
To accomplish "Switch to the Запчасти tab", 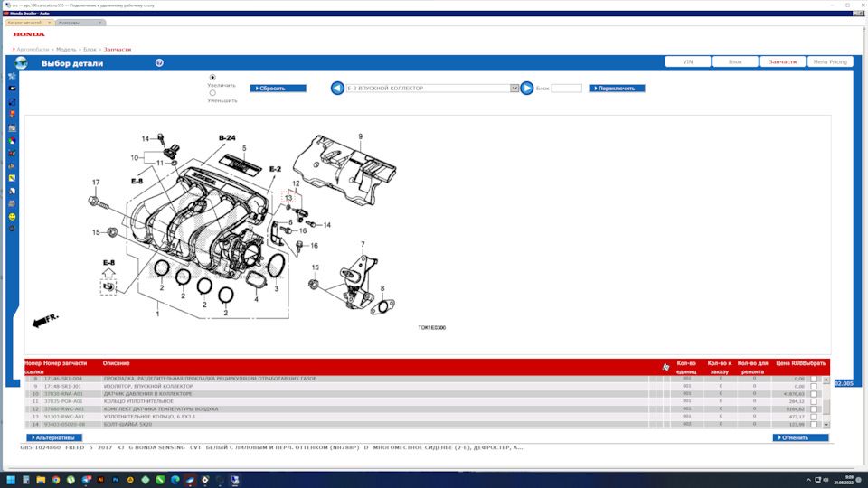I will (x=783, y=62).
